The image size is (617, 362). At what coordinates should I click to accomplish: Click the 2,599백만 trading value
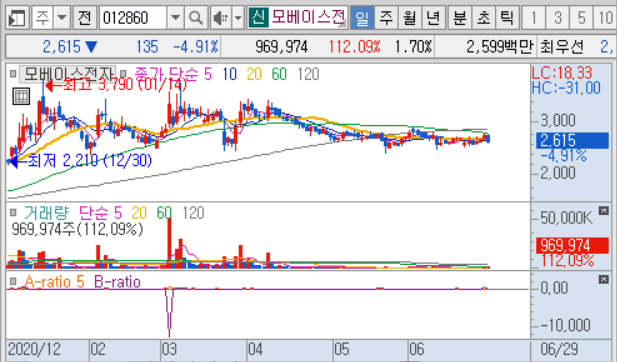coord(499,47)
